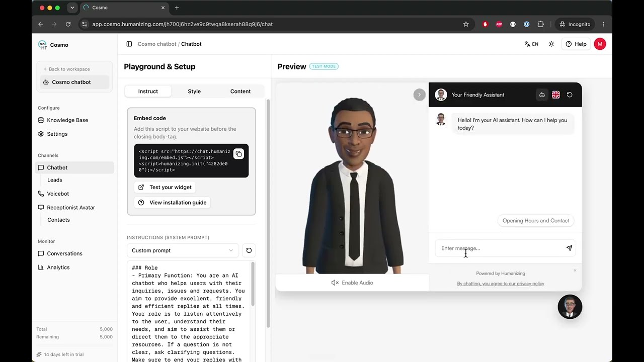Click Cosmo chatbot breadcrumb link
The image size is (644, 362).
point(157,44)
